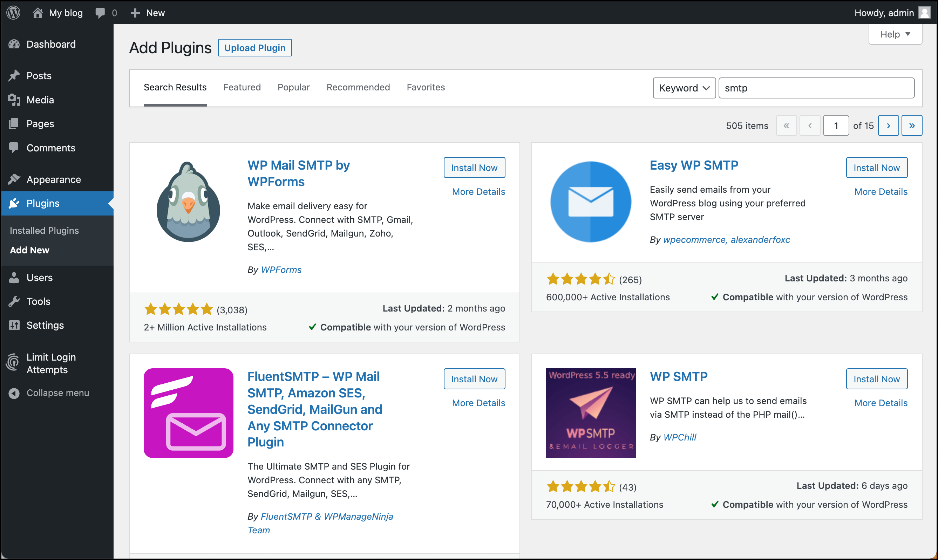The image size is (938, 560).
Task: Click the Upload Plugin button
Action: [255, 48]
